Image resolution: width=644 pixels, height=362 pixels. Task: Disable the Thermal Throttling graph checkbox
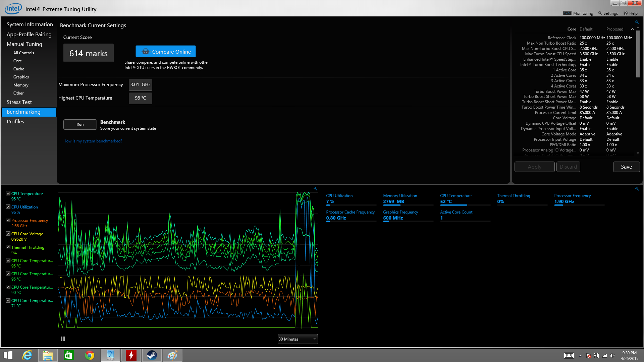[x=8, y=247]
